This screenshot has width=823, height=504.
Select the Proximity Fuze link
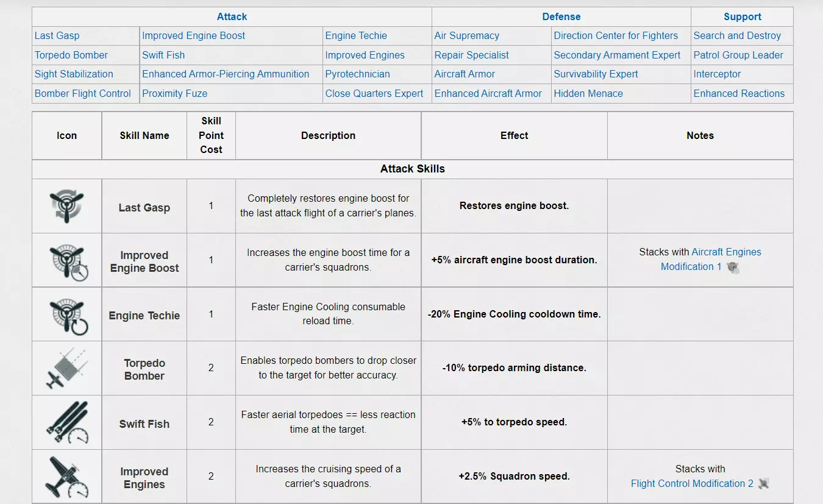point(174,94)
